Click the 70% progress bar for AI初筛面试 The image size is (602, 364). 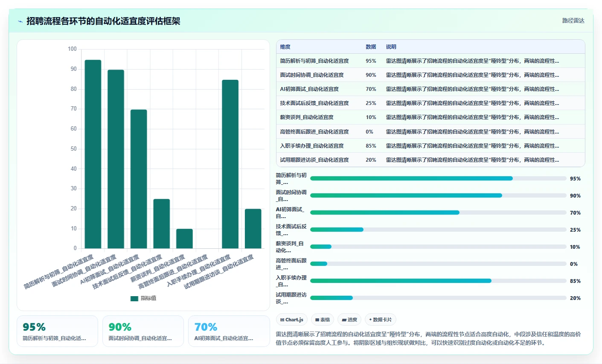438,213
